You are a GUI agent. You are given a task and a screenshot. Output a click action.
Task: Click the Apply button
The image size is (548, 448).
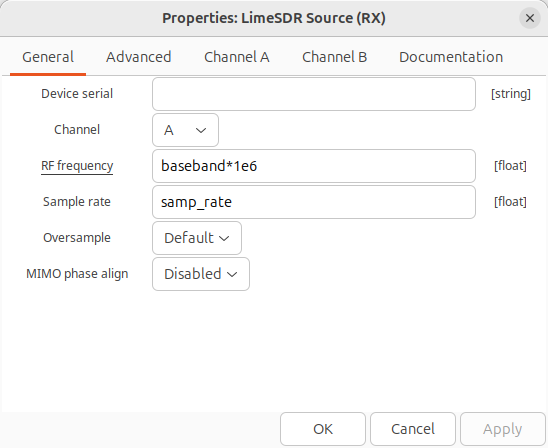[503, 429]
